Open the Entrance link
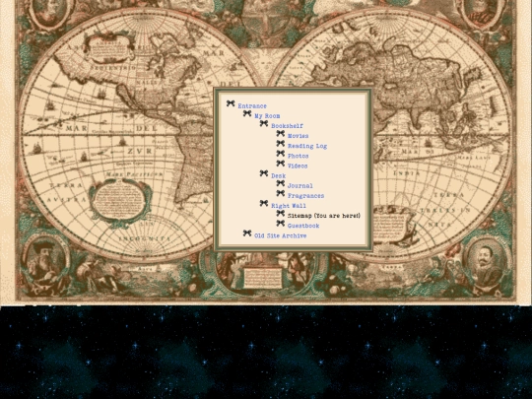Screen dimensions: 532x399 (252, 105)
